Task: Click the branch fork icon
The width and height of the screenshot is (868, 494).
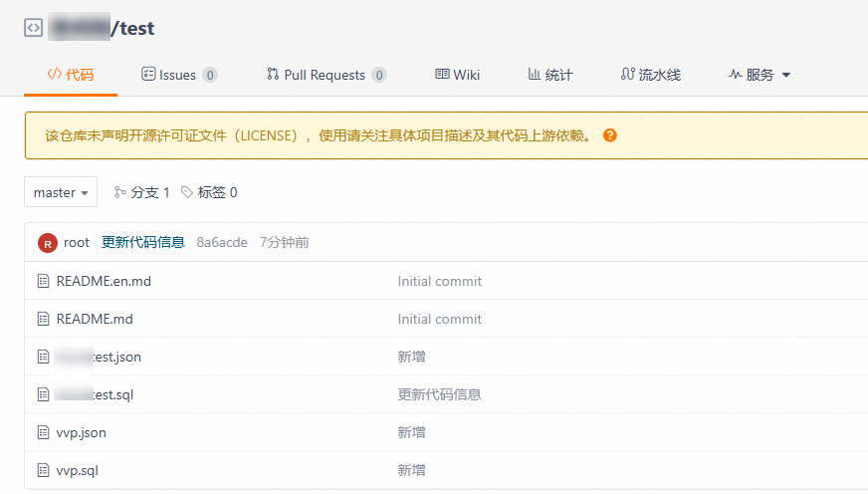Action: 119,192
